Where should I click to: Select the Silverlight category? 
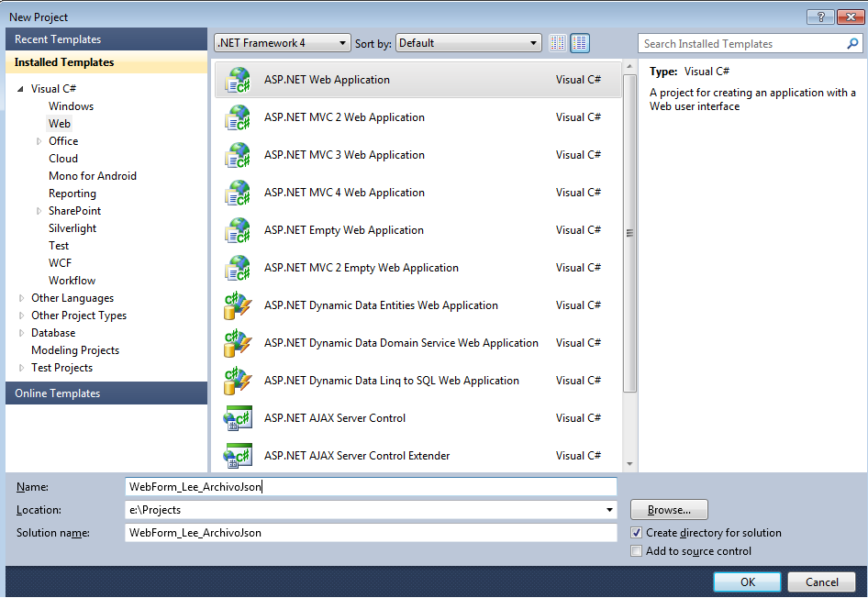point(72,228)
